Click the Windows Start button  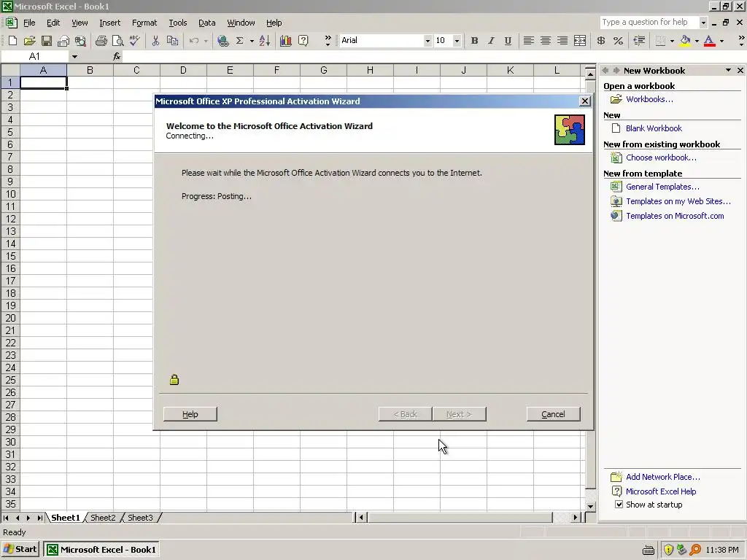[20, 550]
